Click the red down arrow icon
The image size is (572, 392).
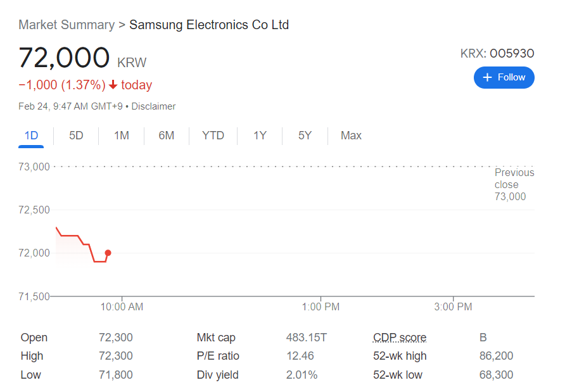click(x=113, y=85)
